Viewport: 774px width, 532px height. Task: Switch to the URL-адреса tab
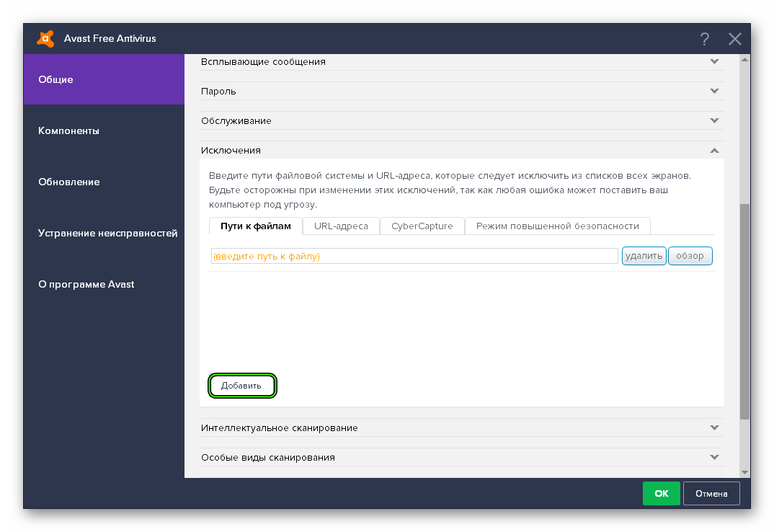tap(341, 226)
